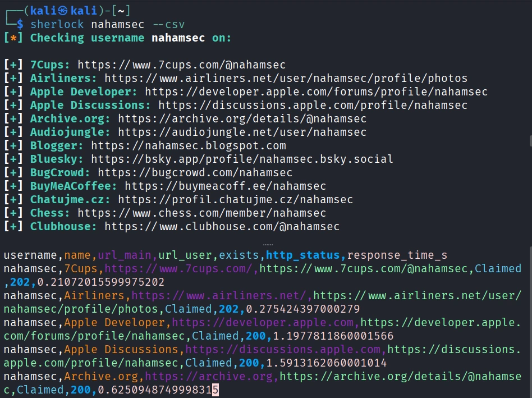
Task: Click the 'exists' CSV header field
Action: (x=239, y=255)
